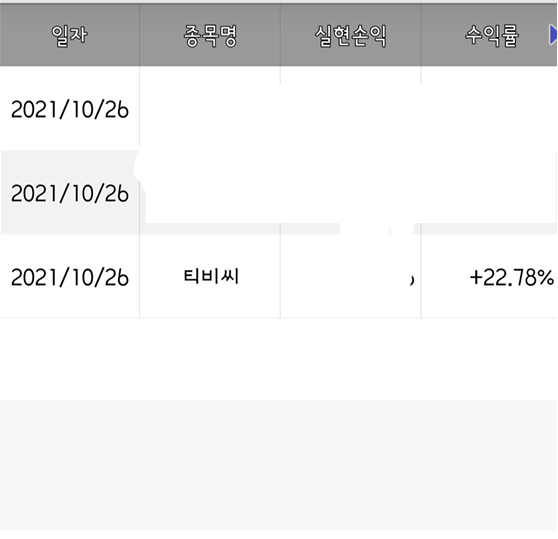
Task: Click the 실현손익 column header
Action: coord(351,36)
